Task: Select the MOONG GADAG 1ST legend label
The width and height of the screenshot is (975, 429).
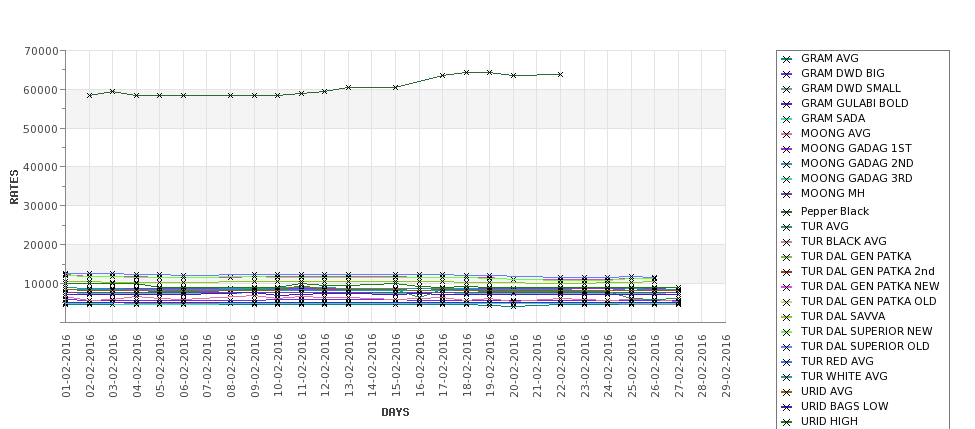Action: pos(856,148)
